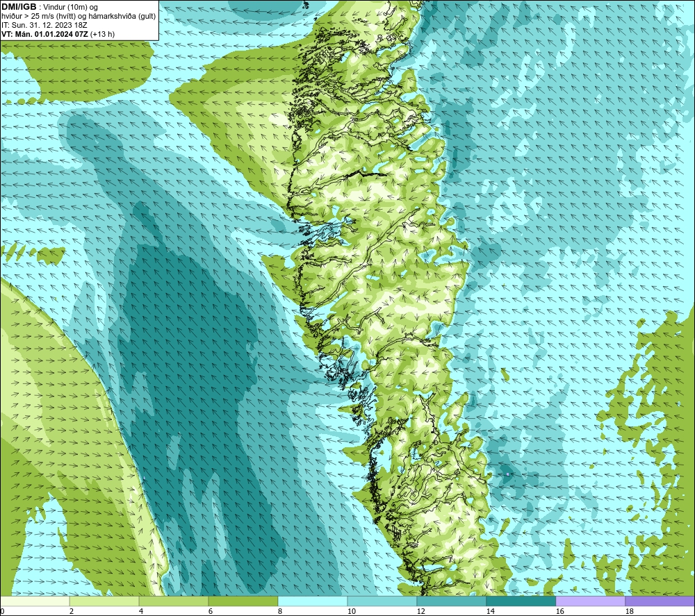Click the 14–16 m/s dark teal legend swatch
The height and width of the screenshot is (616, 695).
coord(521,601)
